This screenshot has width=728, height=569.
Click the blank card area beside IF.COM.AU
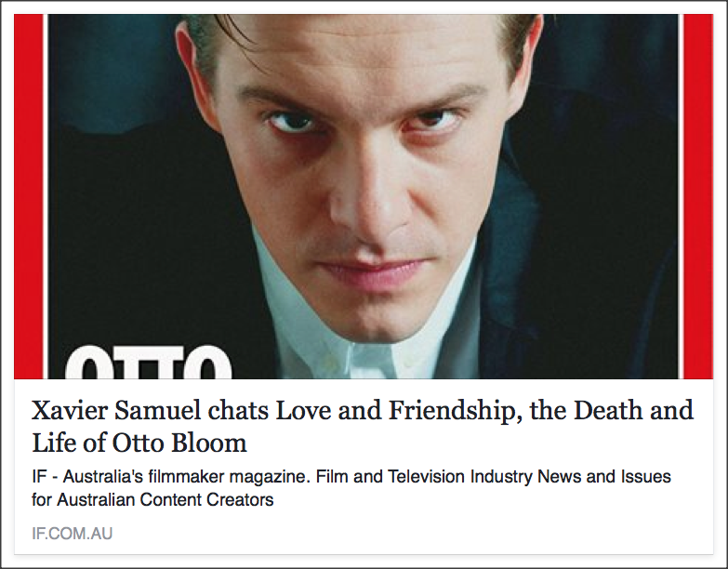[x=408, y=534]
